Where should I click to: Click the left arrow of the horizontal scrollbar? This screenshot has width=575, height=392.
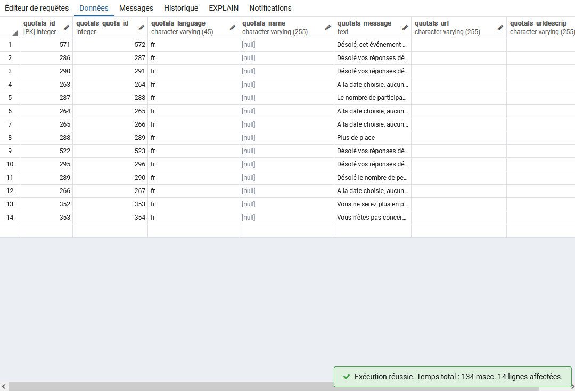tap(3, 387)
